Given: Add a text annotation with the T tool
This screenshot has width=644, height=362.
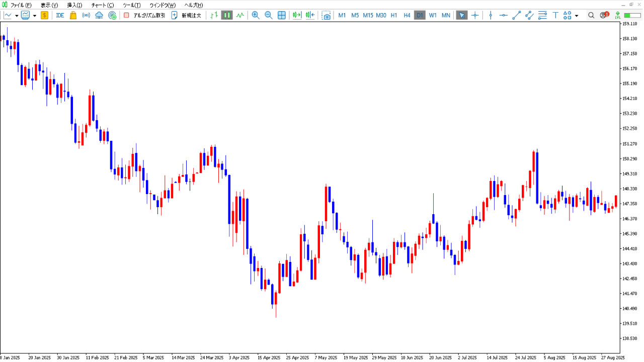Looking at the screenshot, I should coord(554,15).
